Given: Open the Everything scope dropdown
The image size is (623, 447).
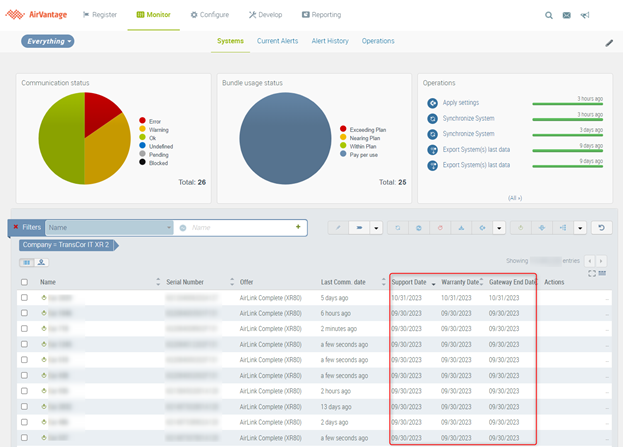Looking at the screenshot, I should pos(47,42).
